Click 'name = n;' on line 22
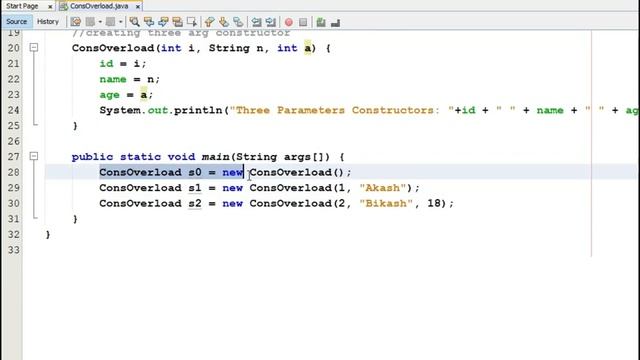The width and height of the screenshot is (640, 360). coord(130,79)
